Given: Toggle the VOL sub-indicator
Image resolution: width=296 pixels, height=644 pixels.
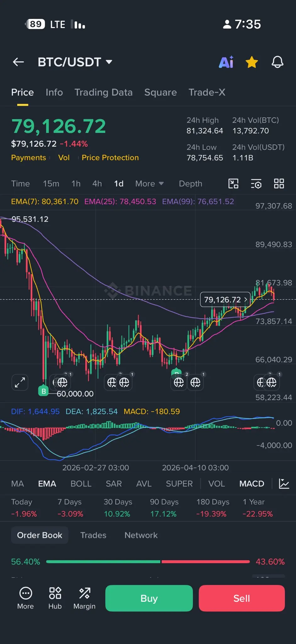Looking at the screenshot, I should pos(217,484).
